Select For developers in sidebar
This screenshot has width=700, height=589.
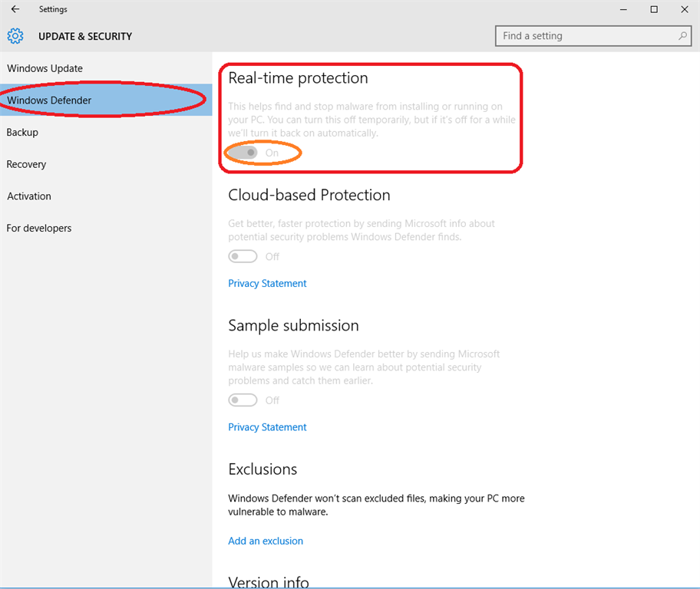tap(39, 228)
